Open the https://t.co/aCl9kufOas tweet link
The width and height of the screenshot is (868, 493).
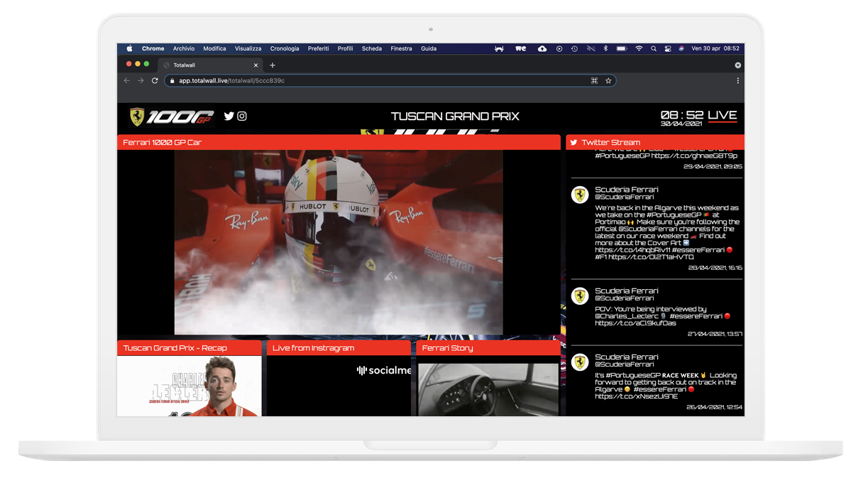point(635,323)
